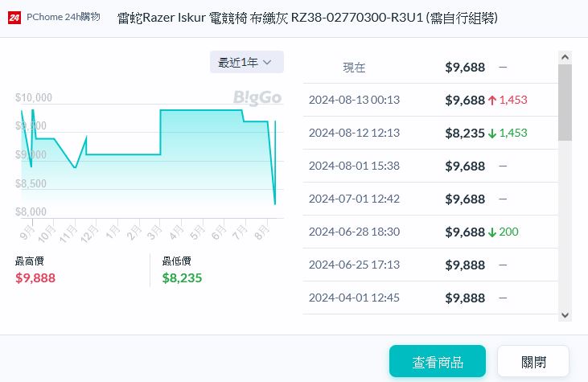Click the BigGo watermark logo on chart
The width and height of the screenshot is (588, 382).
point(257,98)
